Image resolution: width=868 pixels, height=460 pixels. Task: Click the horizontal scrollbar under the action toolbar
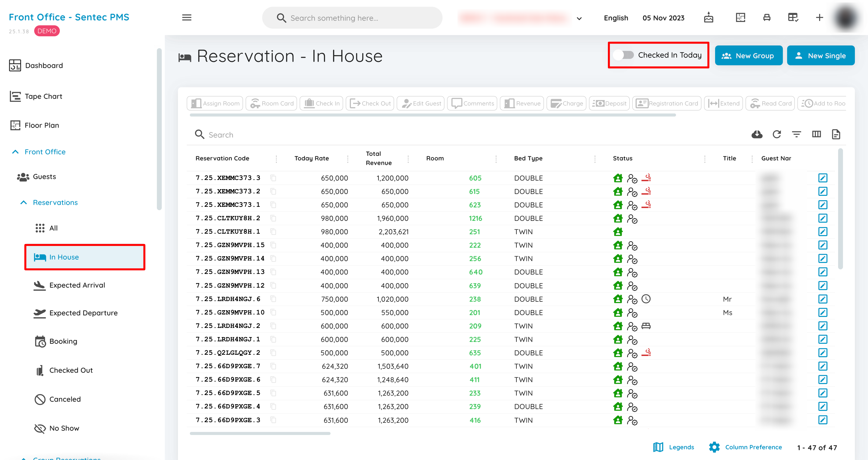coord(433,115)
